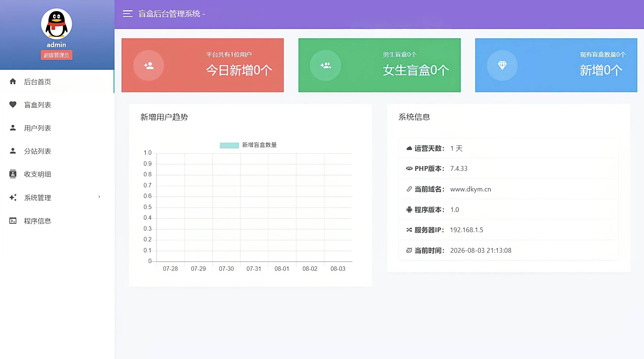
Task: Click the PHP version value 7.4.33
Action: pyautogui.click(x=459, y=169)
